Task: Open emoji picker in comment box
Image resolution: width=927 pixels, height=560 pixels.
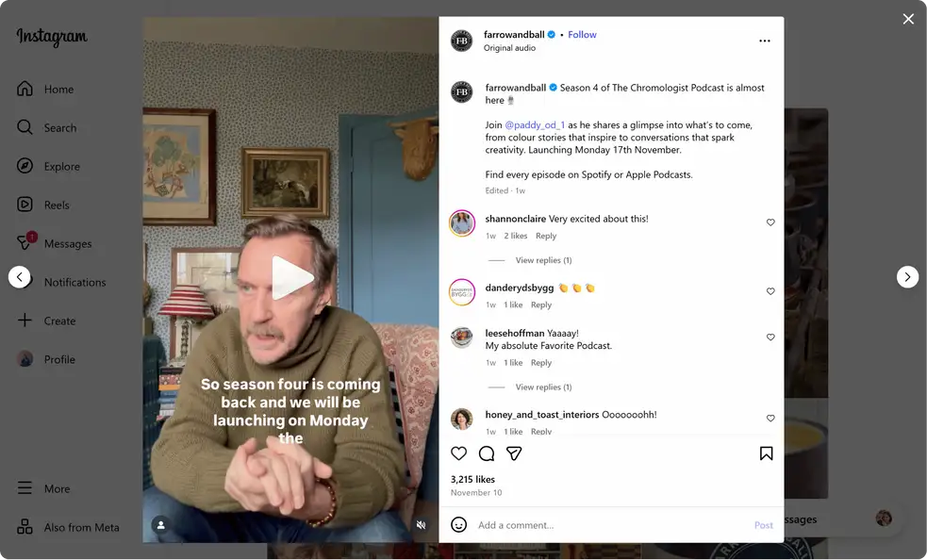Action: coord(458,524)
